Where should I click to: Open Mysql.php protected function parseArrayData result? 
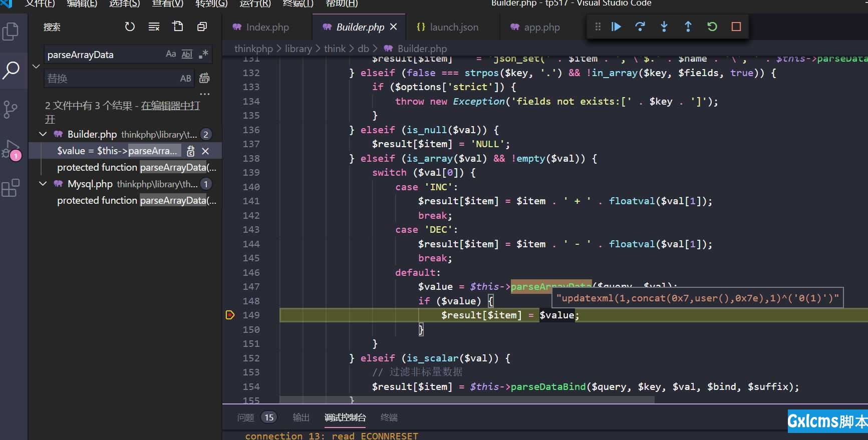tap(136, 200)
